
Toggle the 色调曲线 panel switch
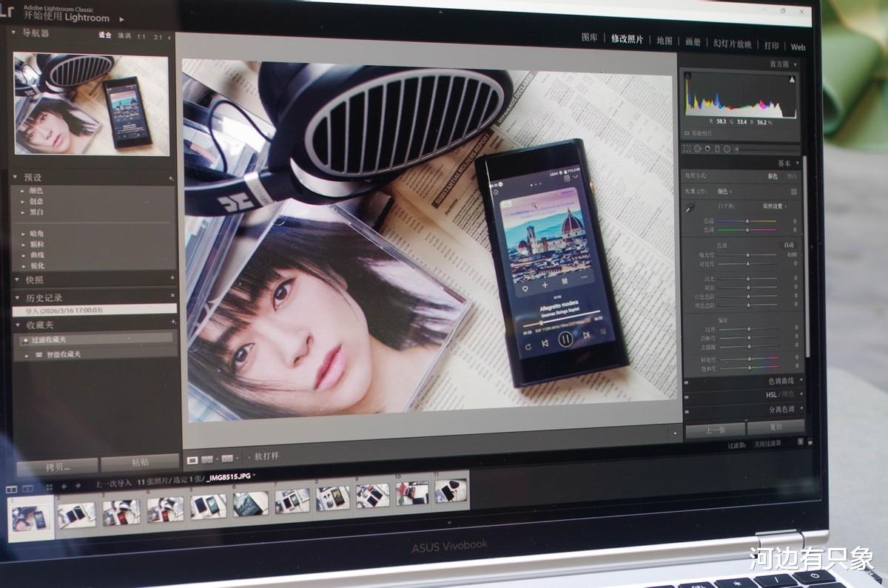(686, 382)
